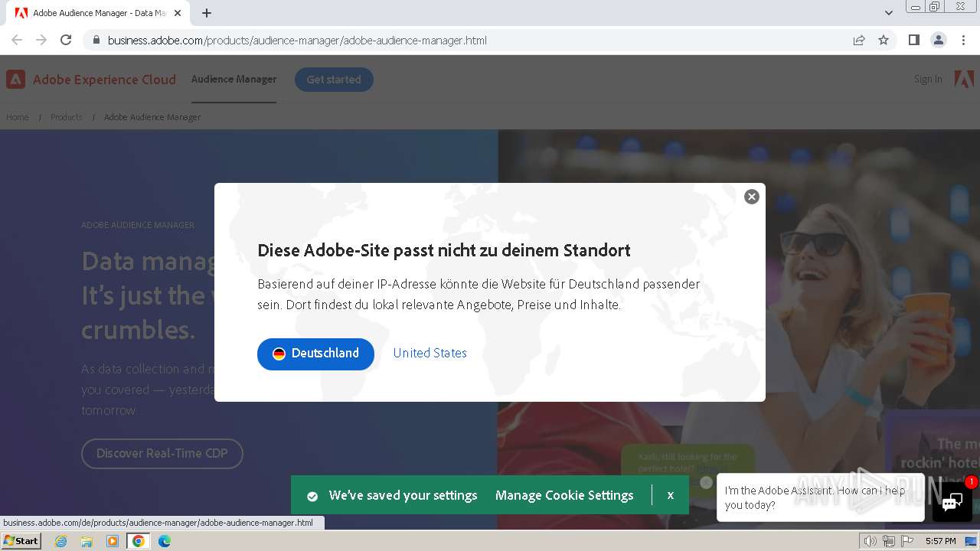Toggle the browser side panel
The height and width of the screenshot is (551, 980).
(x=914, y=40)
